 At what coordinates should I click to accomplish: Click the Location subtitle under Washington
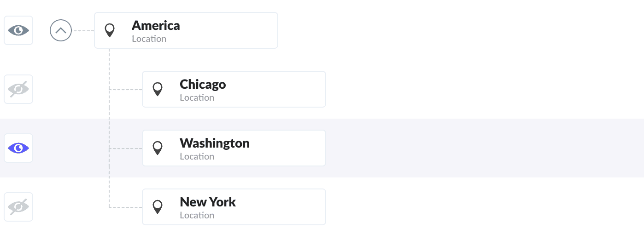tap(197, 156)
